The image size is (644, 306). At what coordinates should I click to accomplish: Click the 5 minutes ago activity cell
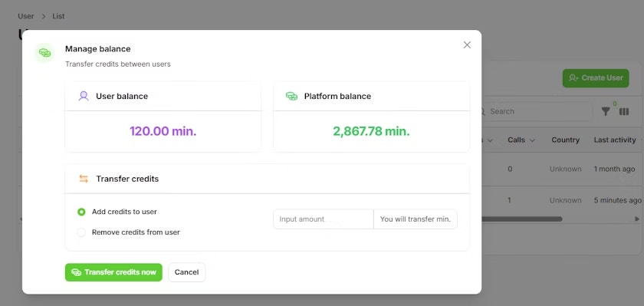click(x=617, y=200)
